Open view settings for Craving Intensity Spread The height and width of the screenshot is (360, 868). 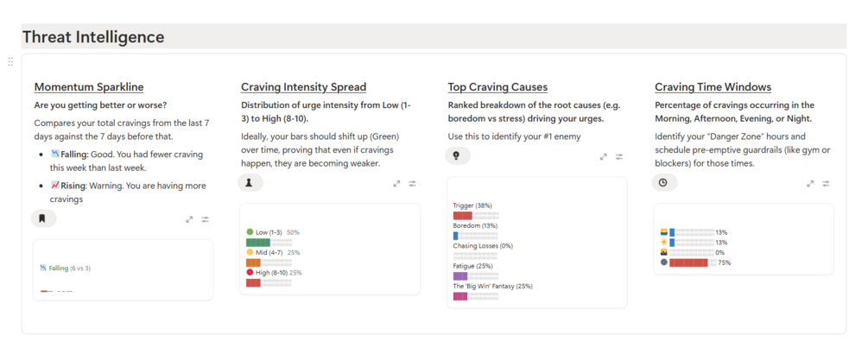[413, 184]
